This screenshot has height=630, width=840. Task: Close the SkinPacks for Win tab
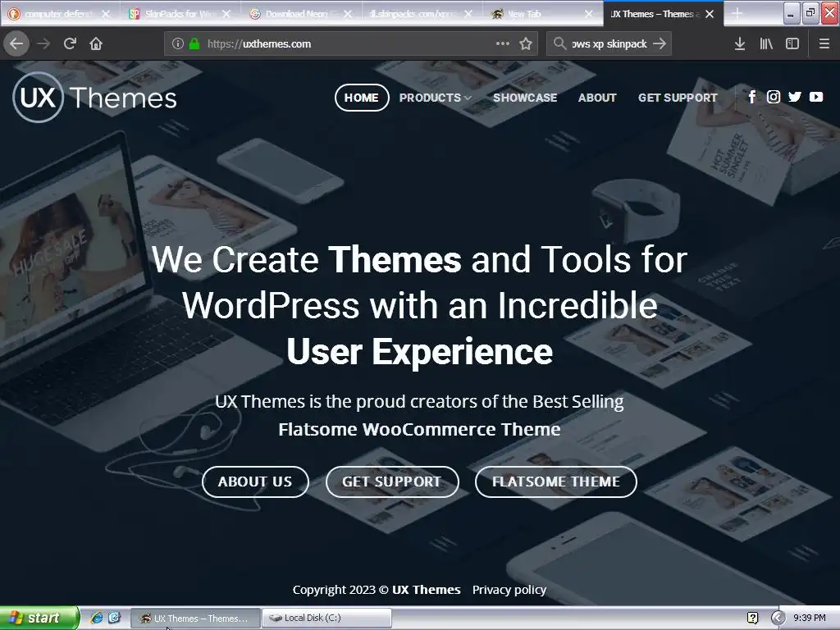click(226, 14)
